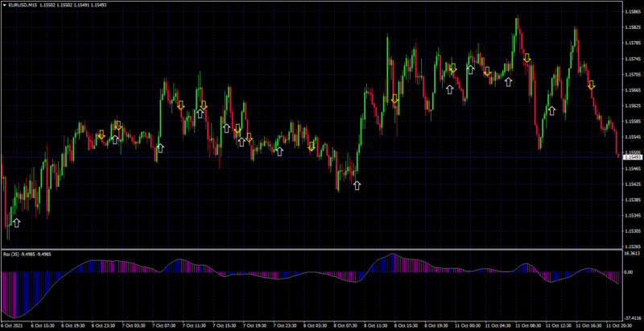Click the 1.15265 price axis label
The image size is (644, 331).
(x=631, y=246)
